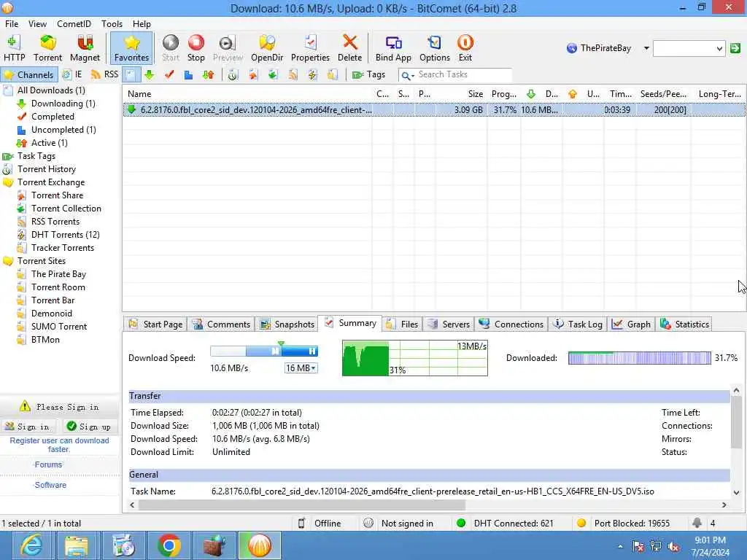Open the Tags dropdown button
The width and height of the screenshot is (747, 560).
coord(368,75)
